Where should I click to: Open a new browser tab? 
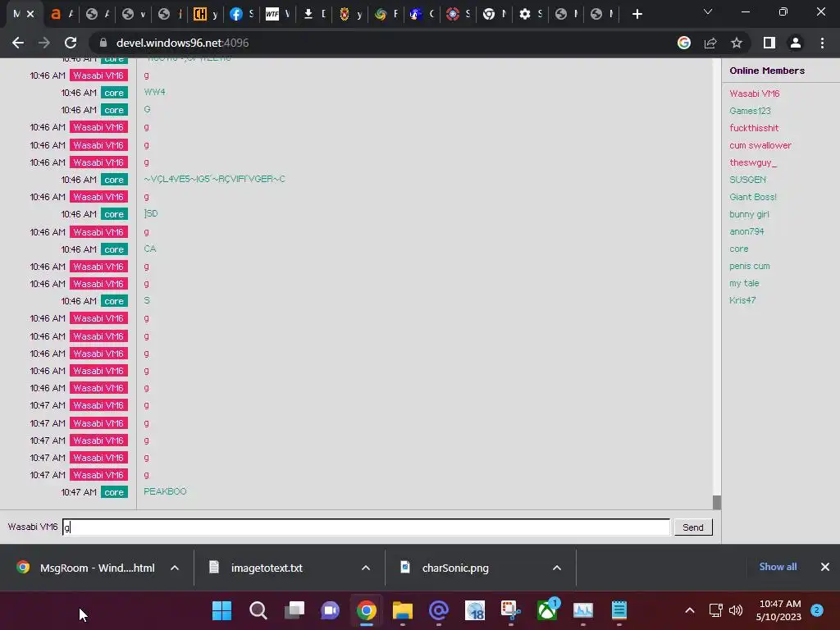tap(637, 15)
